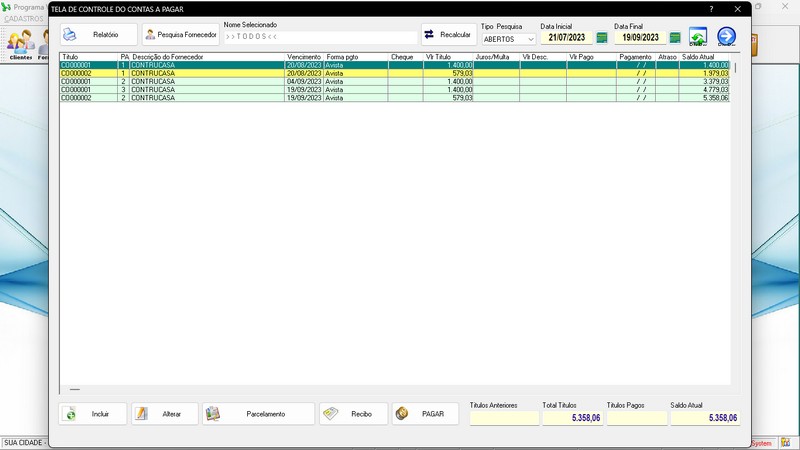
Task: Click the Vencimento column header
Action: coord(304,57)
